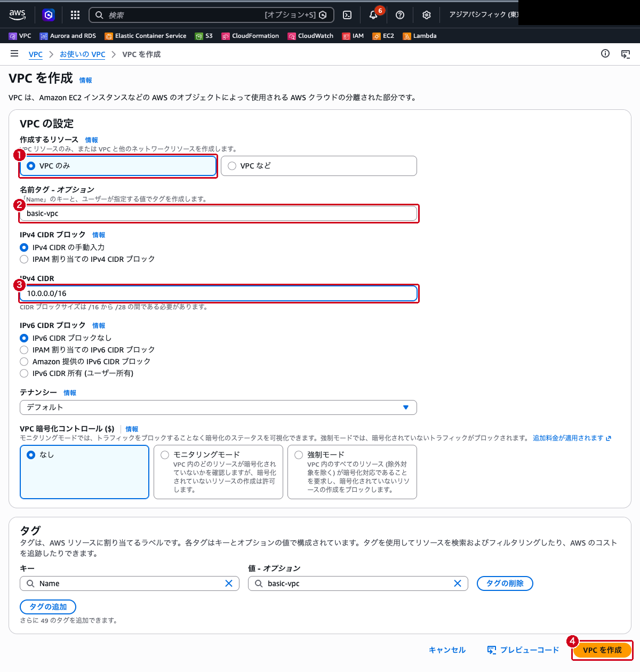The image size is (640, 672).
Task: Open the info panel circle icon
Action: (605, 53)
